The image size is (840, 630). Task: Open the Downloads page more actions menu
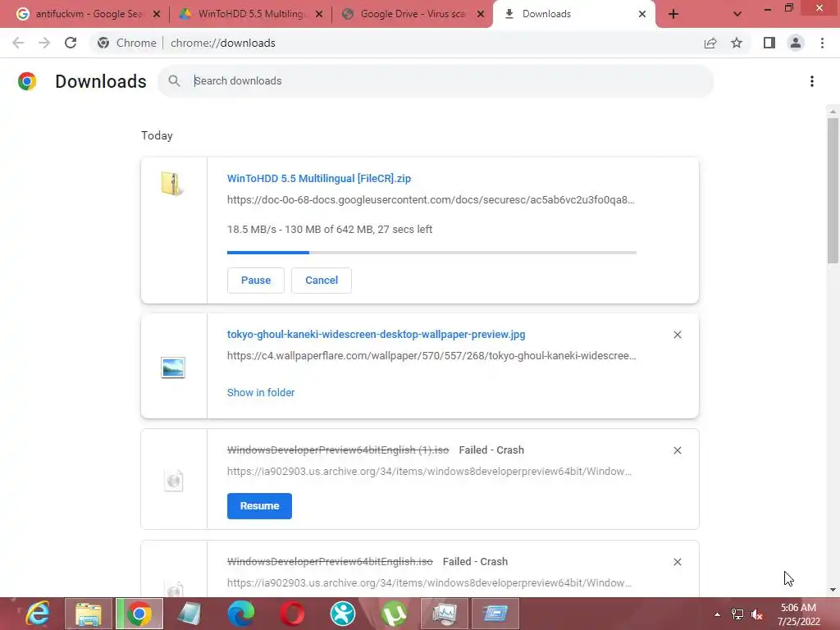812,81
